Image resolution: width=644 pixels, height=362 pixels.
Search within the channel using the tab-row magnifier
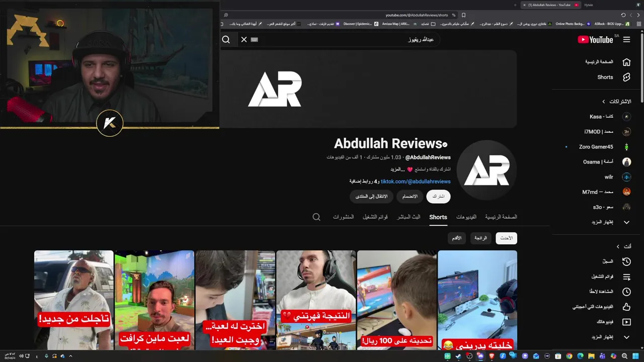coord(316,217)
